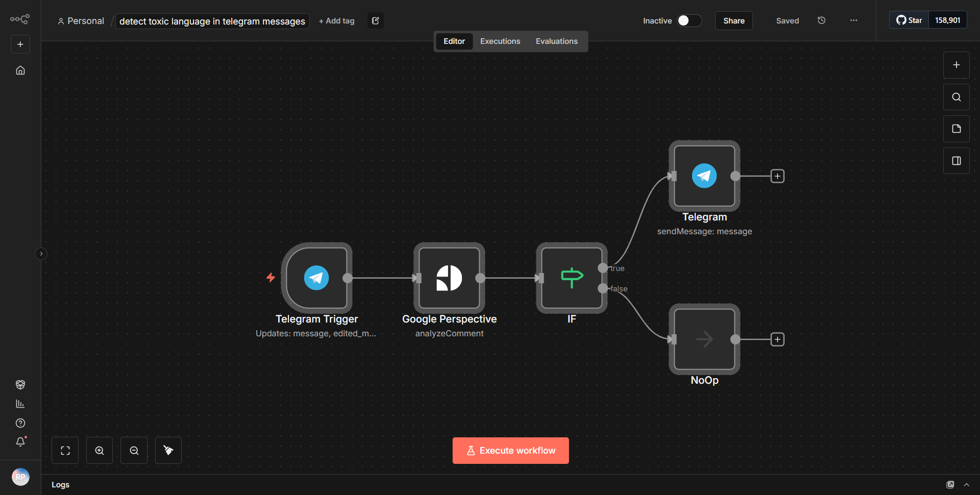Click the plus icon in left sidebar

(20, 44)
